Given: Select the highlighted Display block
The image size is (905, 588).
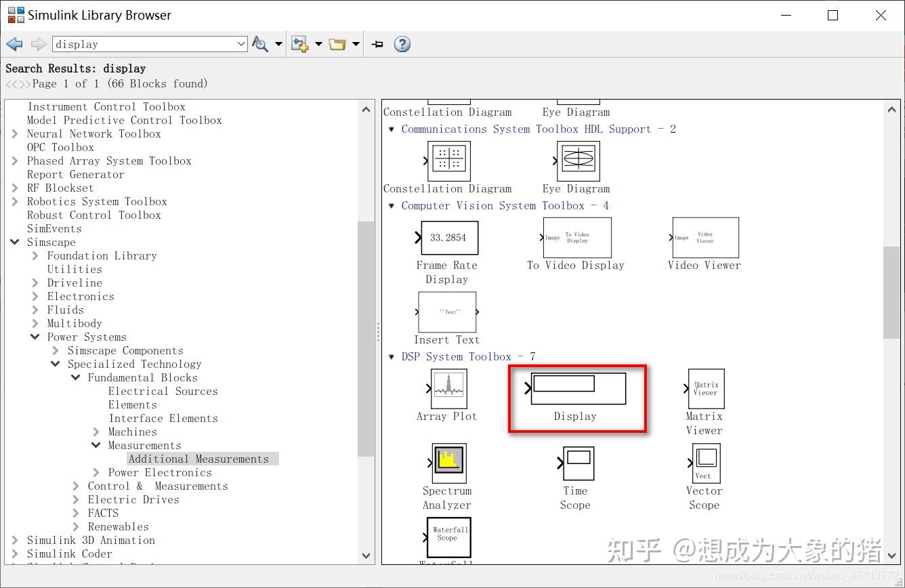Looking at the screenshot, I should (x=576, y=388).
